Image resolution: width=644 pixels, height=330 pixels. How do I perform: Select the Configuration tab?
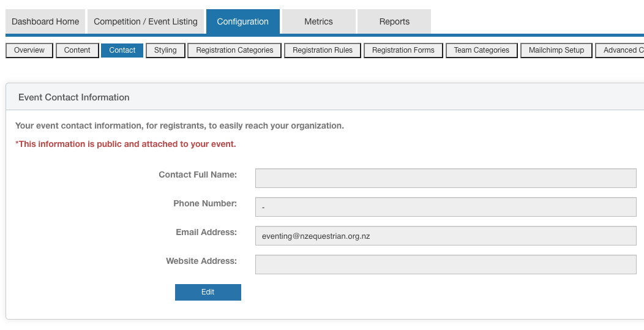242,21
